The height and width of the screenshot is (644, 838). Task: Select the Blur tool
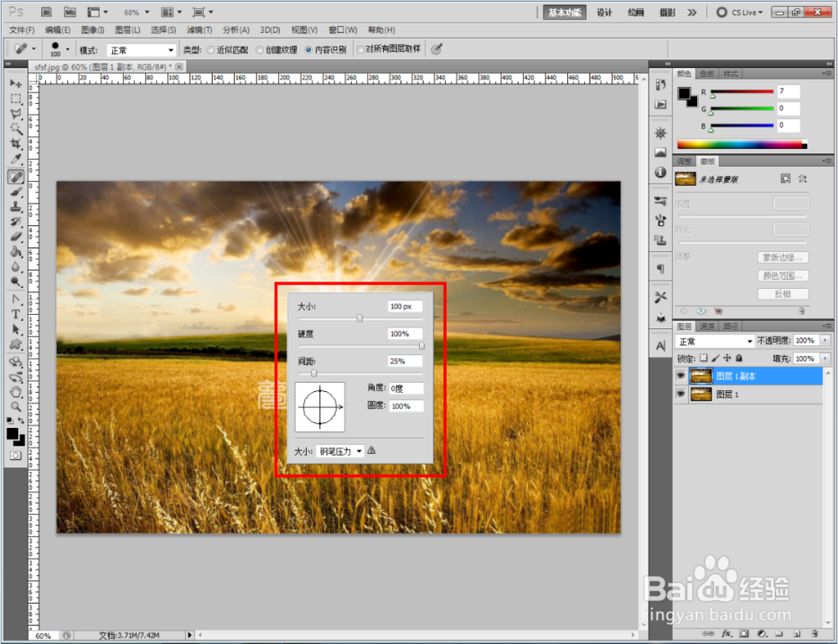point(16,266)
